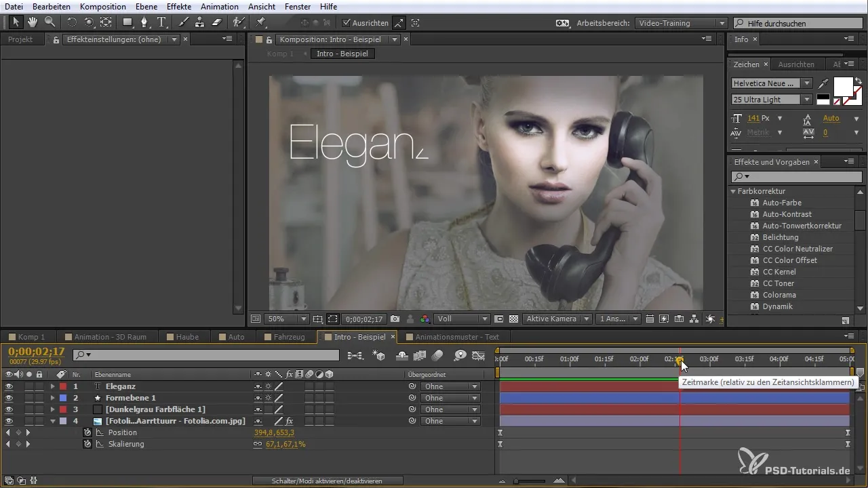The image size is (868, 488).
Task: Apply the Colorama effect
Action: [x=779, y=295]
